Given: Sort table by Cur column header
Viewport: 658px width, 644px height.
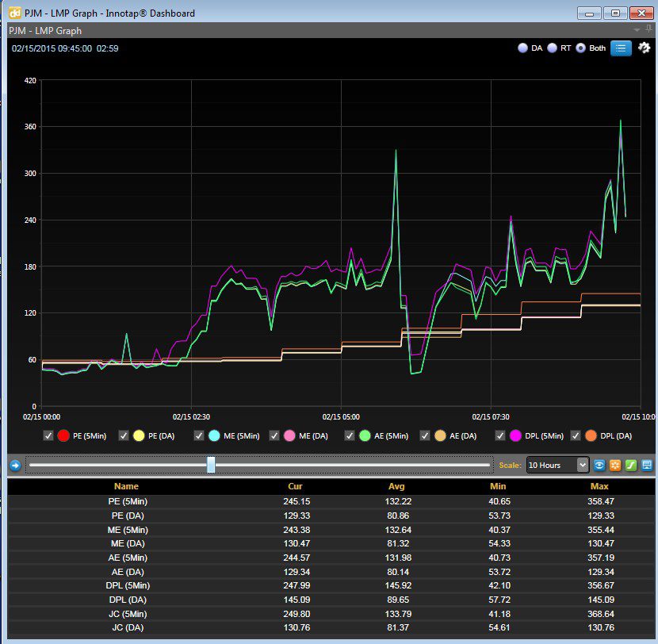Looking at the screenshot, I should [x=296, y=486].
